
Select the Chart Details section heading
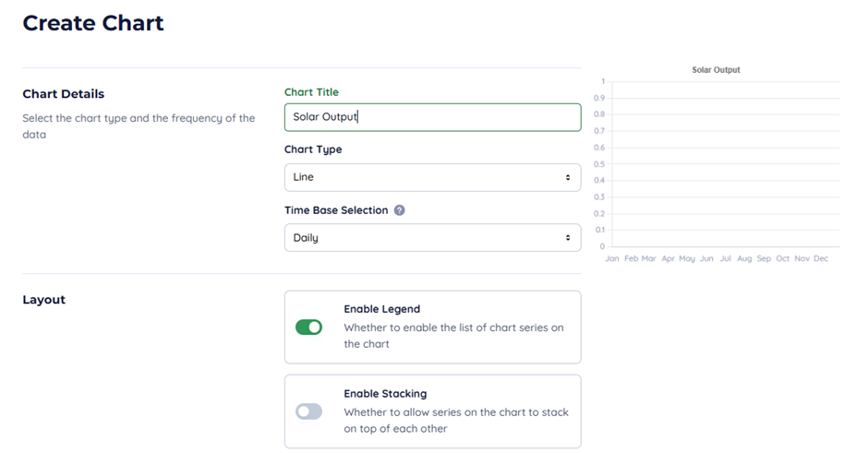pos(64,94)
